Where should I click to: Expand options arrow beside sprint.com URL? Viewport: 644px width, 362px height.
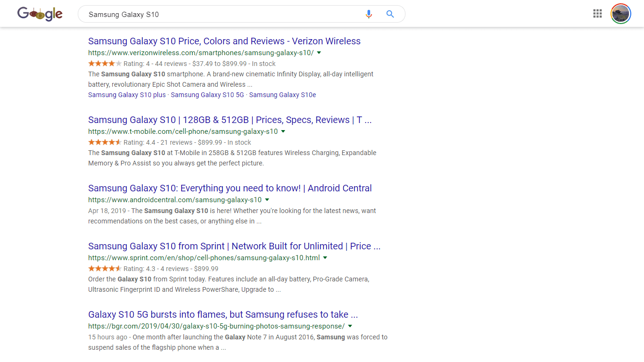click(325, 258)
